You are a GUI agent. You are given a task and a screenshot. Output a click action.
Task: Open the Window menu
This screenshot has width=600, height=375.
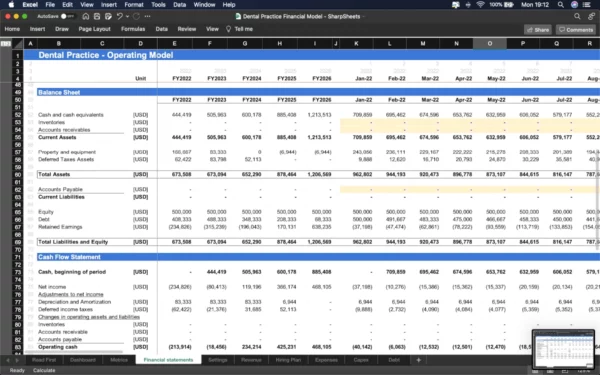(x=204, y=5)
